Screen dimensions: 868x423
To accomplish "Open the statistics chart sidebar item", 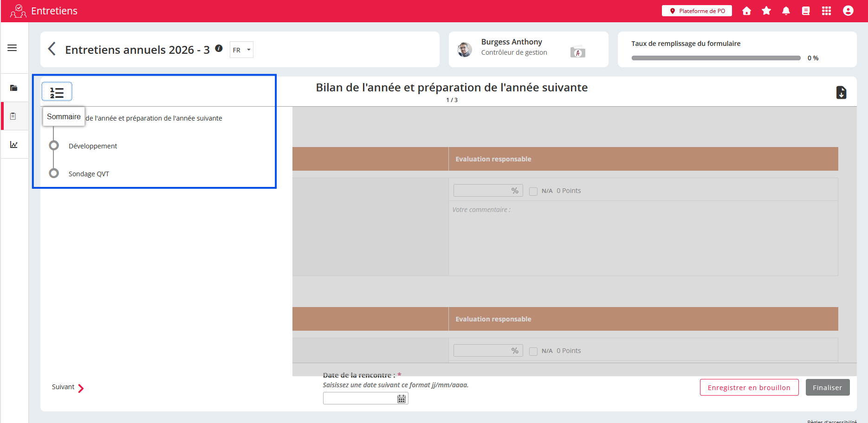I will coord(14,145).
